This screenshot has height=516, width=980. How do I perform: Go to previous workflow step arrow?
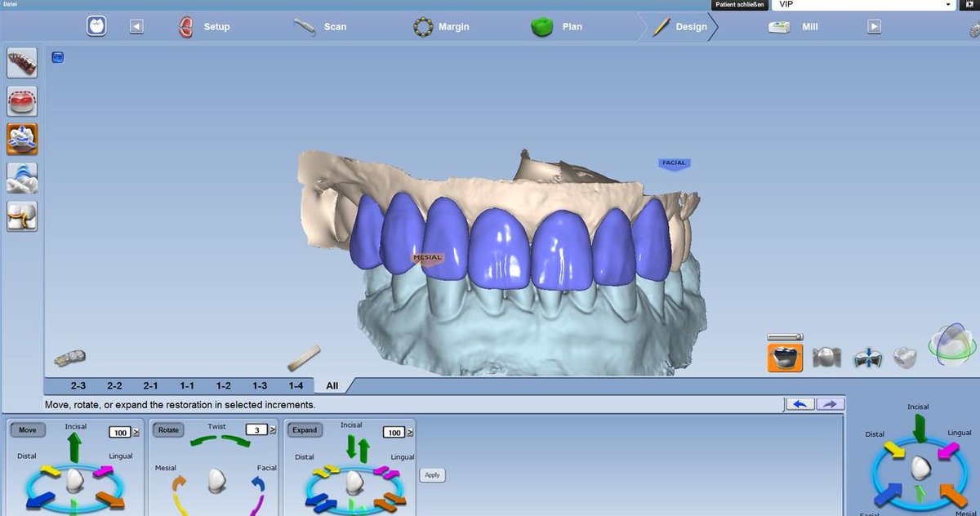tap(136, 27)
